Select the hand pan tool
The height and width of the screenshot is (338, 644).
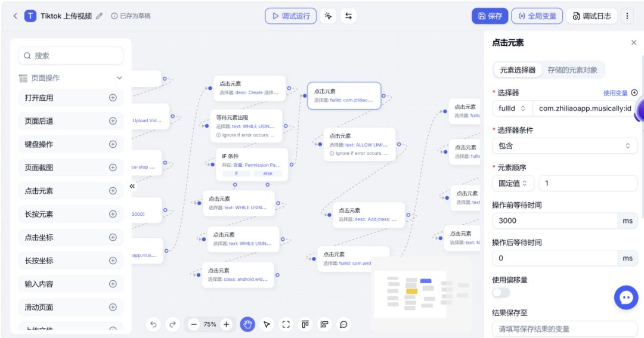click(x=247, y=324)
